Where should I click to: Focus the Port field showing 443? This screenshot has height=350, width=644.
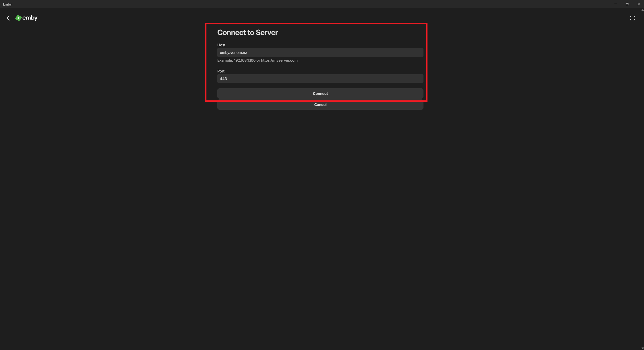[x=320, y=79]
